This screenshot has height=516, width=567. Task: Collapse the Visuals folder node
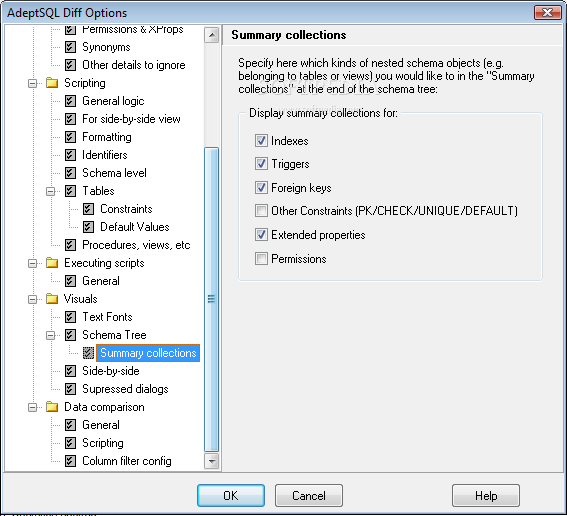33,300
